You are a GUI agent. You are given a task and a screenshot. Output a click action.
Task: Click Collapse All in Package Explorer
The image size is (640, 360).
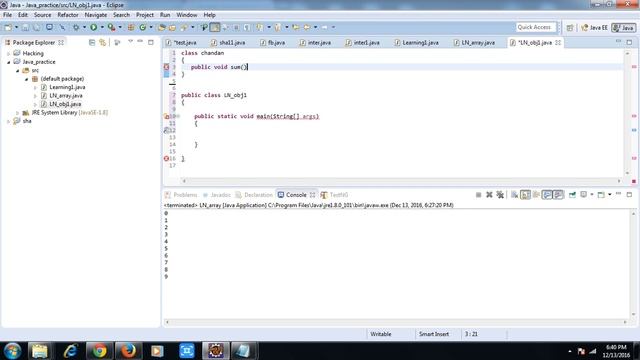click(x=92, y=42)
